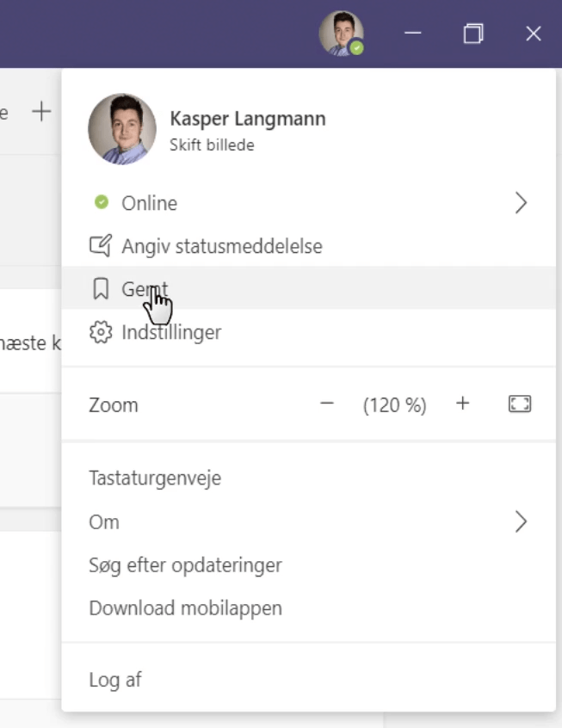Click the bookmark icon beside Gemt
This screenshot has width=562, height=728.
click(x=101, y=289)
